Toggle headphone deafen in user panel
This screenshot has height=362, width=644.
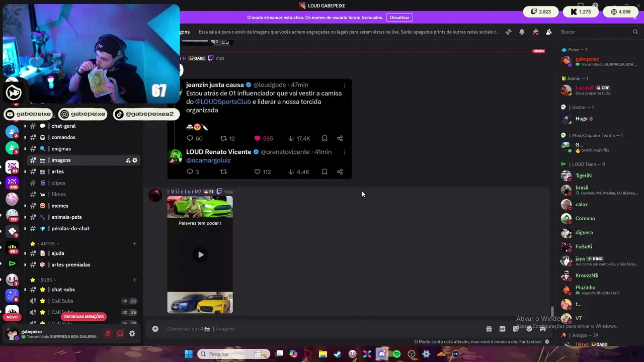[120, 333]
